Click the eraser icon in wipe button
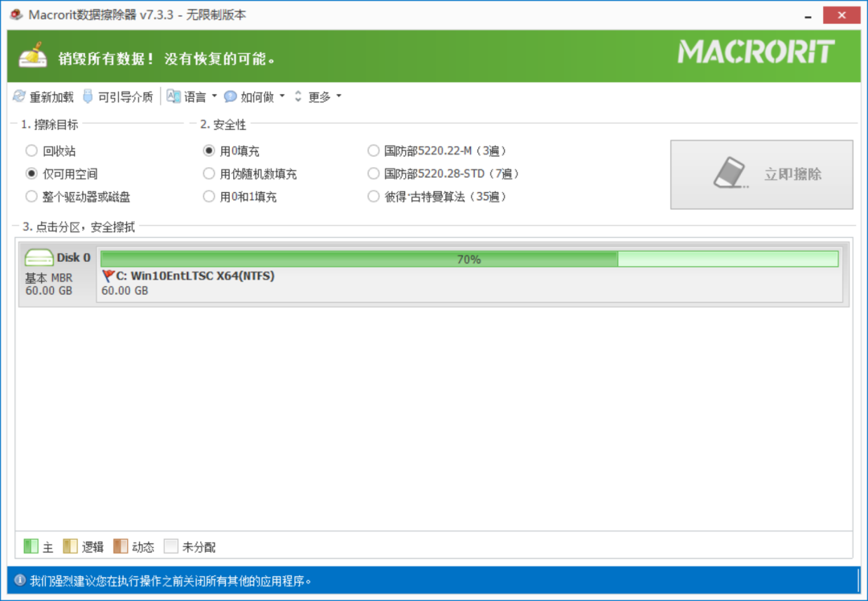 (x=731, y=174)
